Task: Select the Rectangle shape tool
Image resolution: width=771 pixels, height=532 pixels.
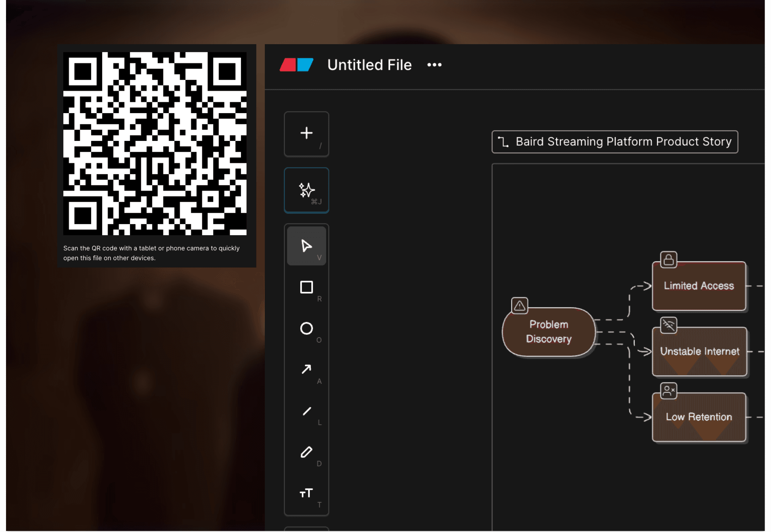Action: pos(306,287)
